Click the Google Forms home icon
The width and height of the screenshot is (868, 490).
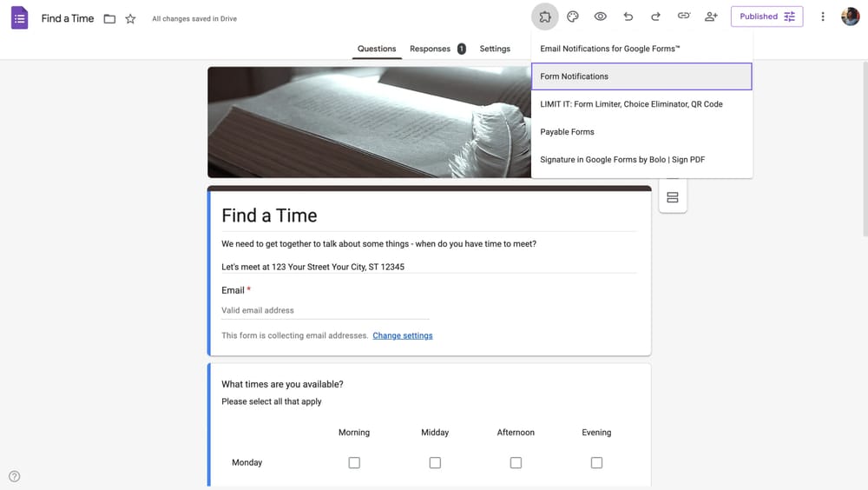[19, 17]
